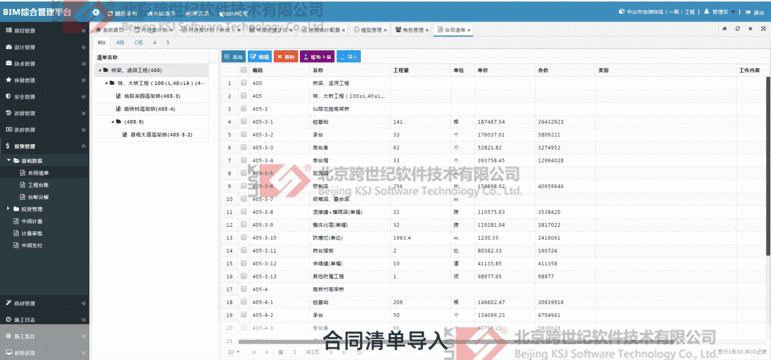Click the last page icon in the pager
The height and width of the screenshot is (360, 771).
point(344,352)
